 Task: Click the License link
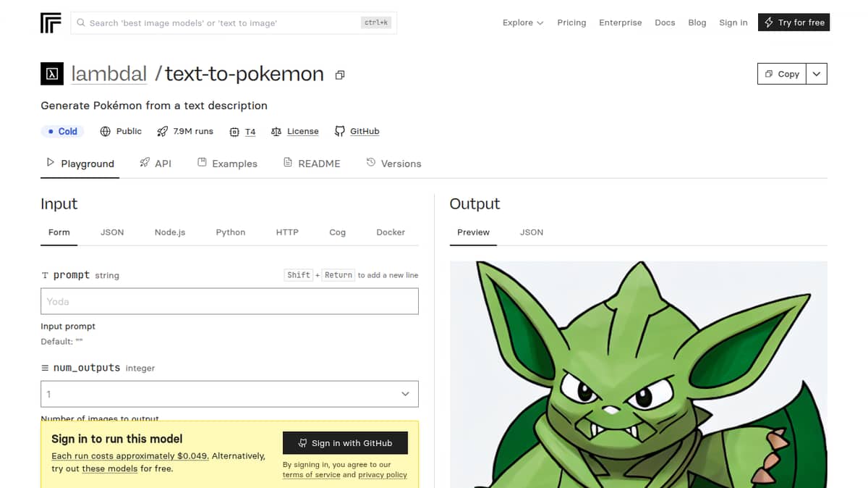pyautogui.click(x=302, y=132)
